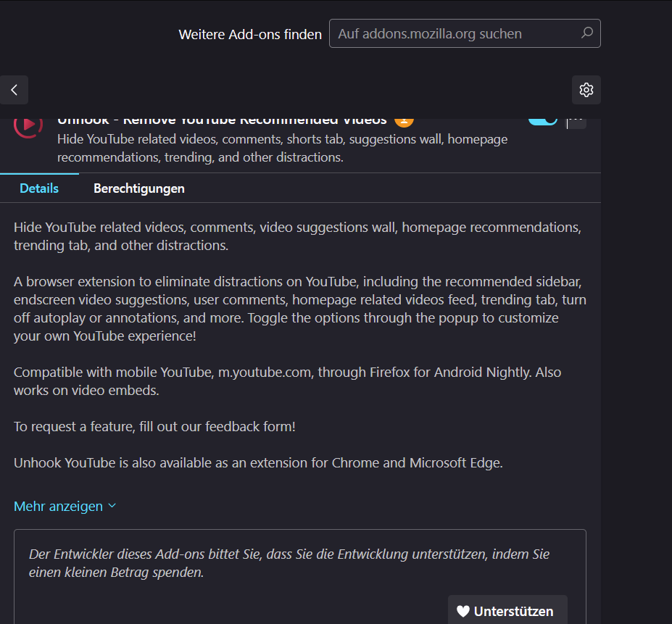This screenshot has height=624, width=672.
Task: Click the feedback form request paragraph
Action: [154, 426]
